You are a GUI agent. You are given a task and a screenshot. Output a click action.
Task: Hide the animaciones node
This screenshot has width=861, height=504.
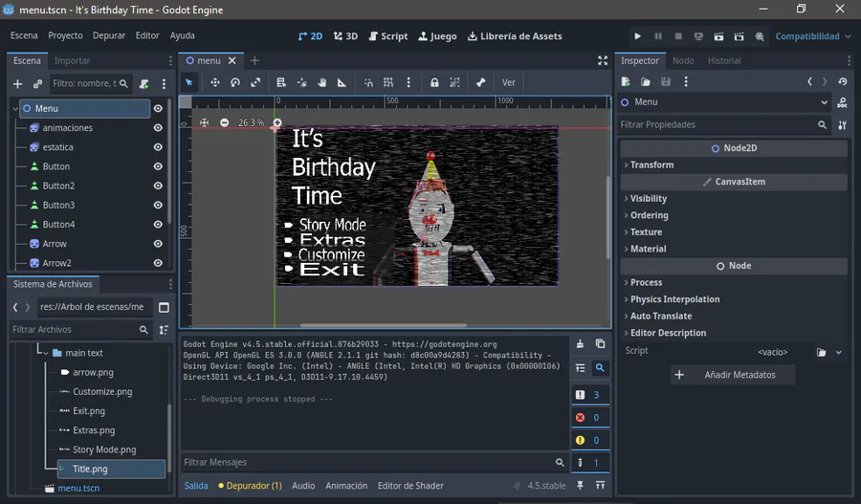coord(158,128)
